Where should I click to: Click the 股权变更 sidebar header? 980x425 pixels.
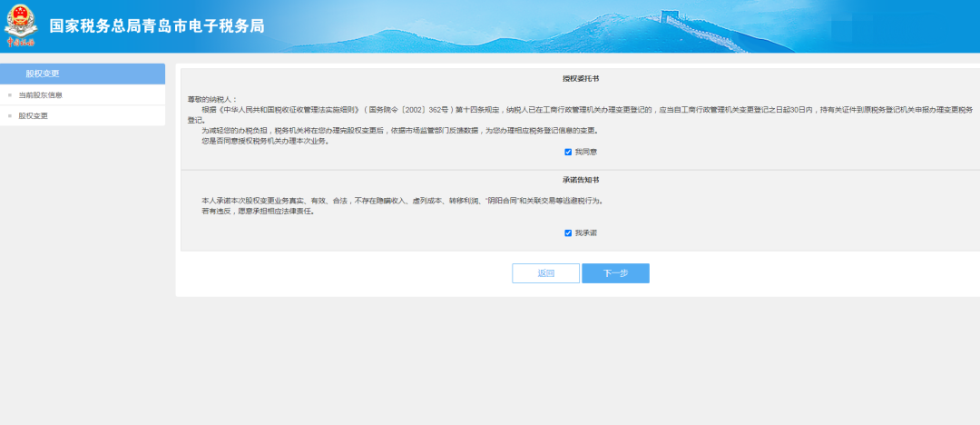83,74
